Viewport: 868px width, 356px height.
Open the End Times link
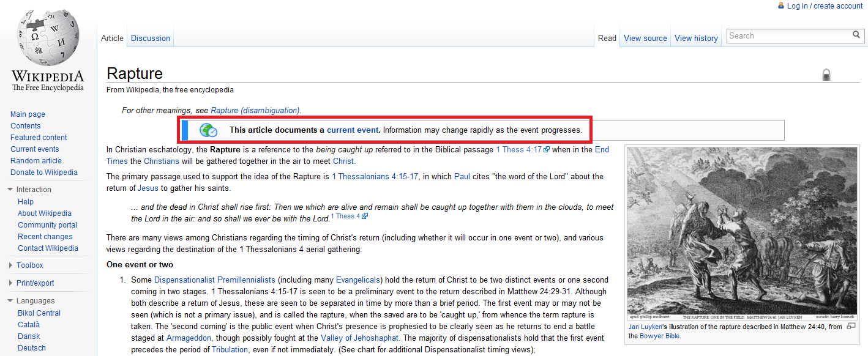click(x=602, y=150)
